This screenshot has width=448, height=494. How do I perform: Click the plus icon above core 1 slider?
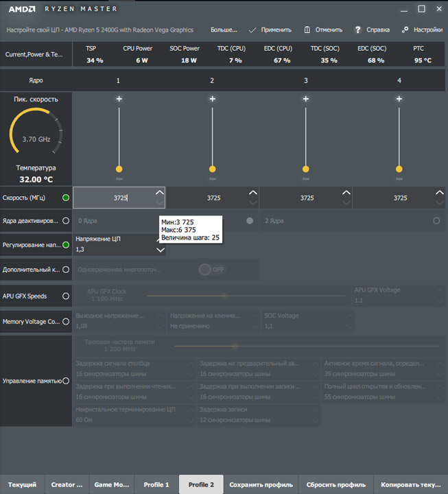(119, 99)
